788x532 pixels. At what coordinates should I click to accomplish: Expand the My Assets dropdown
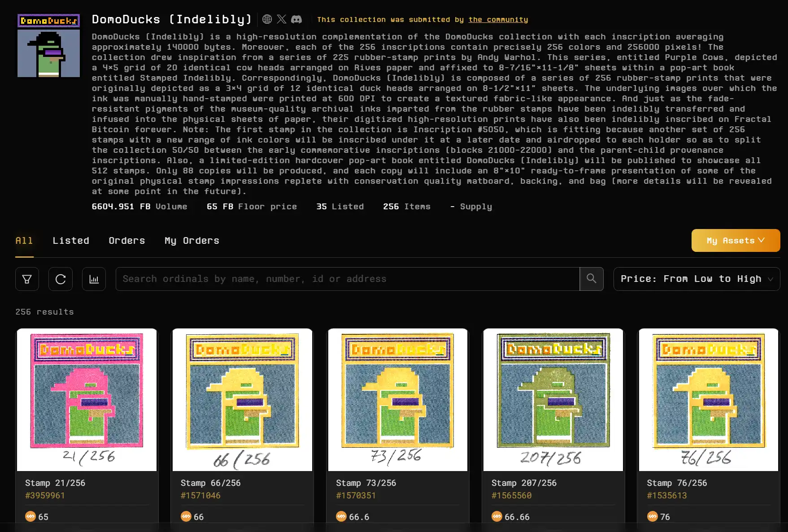click(x=735, y=241)
